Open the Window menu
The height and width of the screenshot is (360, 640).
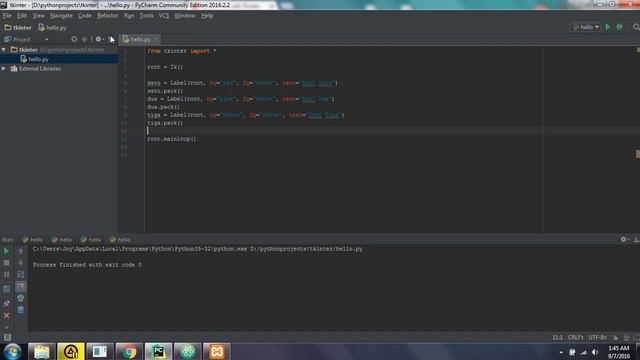click(184, 16)
